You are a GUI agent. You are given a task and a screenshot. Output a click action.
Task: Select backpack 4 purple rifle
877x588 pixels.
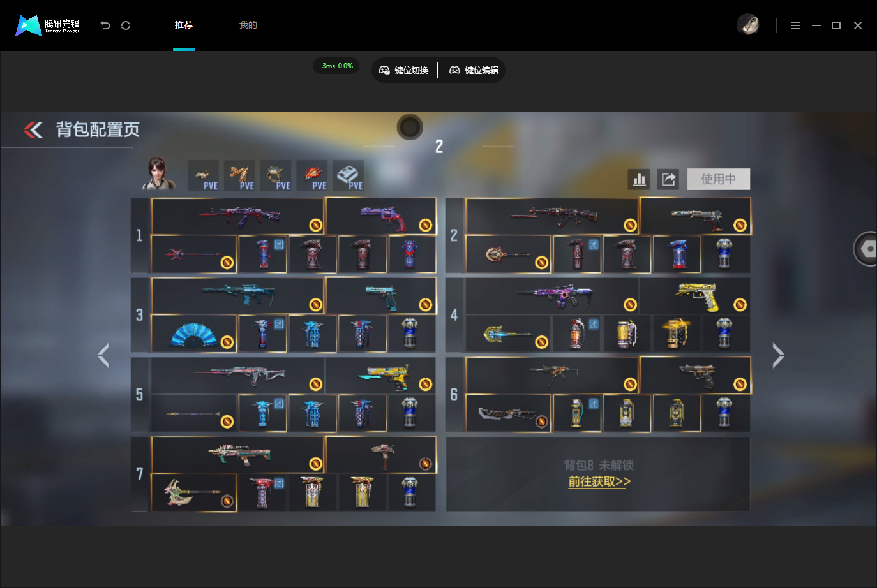(552, 295)
